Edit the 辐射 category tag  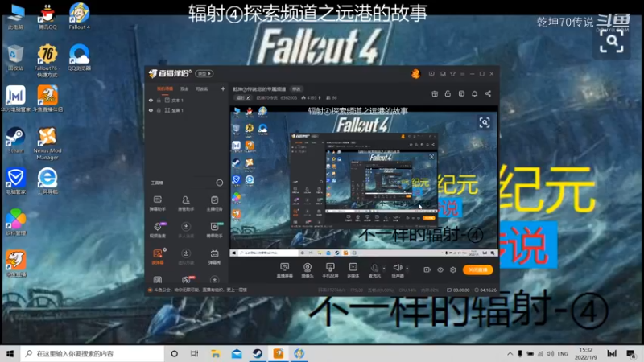point(243,97)
